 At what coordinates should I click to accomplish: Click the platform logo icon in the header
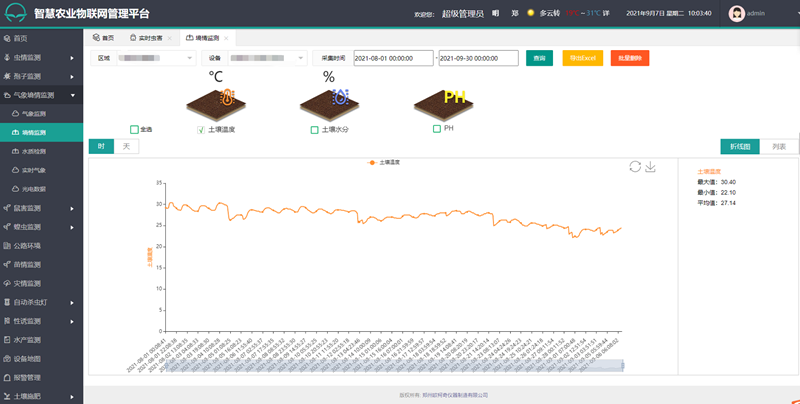15,13
